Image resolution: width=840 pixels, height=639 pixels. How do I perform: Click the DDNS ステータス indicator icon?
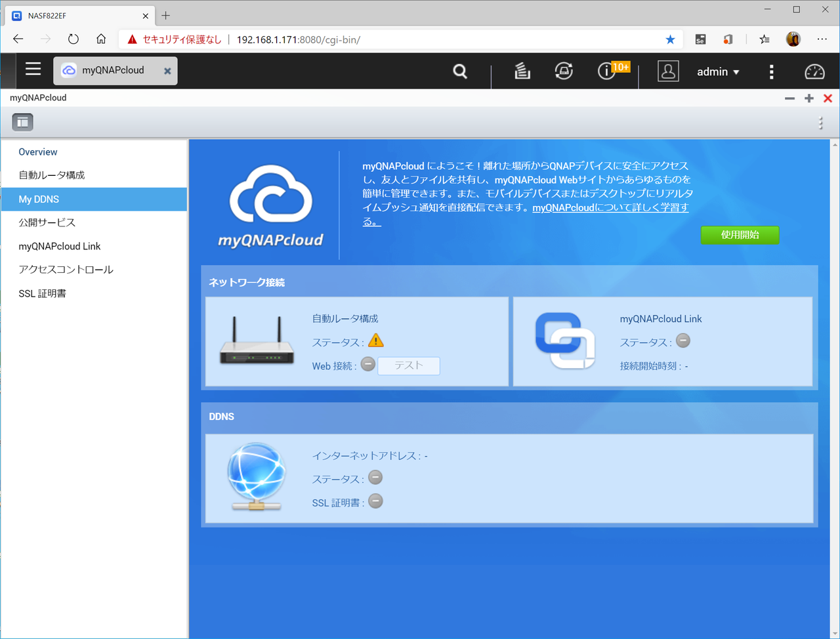375,478
